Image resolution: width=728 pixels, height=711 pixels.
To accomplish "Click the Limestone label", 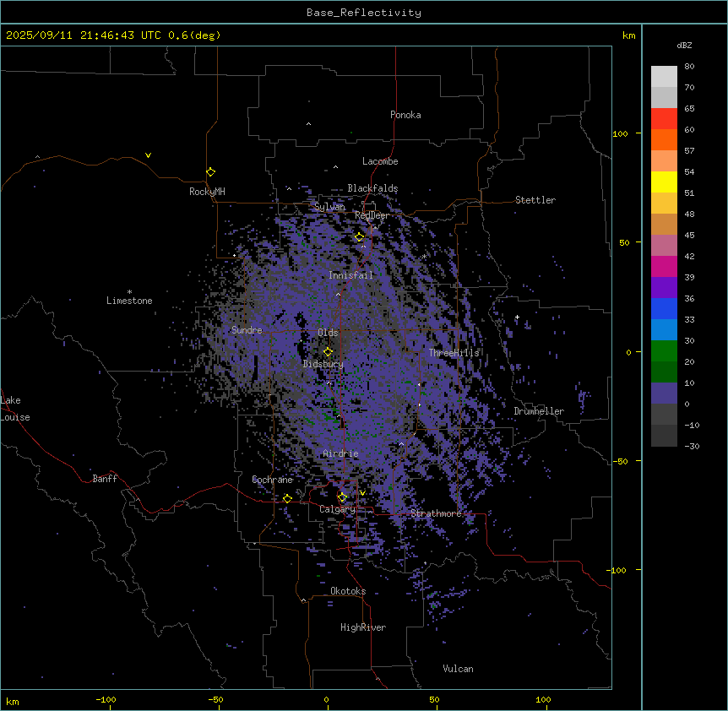I will (129, 301).
